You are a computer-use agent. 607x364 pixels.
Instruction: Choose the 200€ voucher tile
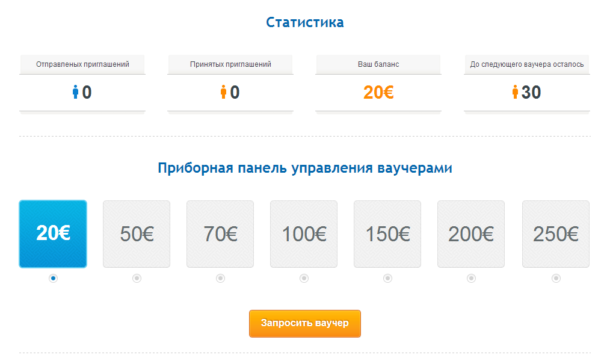coord(471,234)
